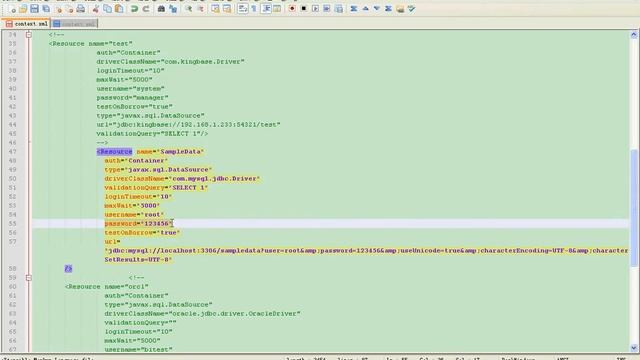The image size is (640, 360).
Task: Click vertical scrollbar down arrow
Action: [634, 348]
